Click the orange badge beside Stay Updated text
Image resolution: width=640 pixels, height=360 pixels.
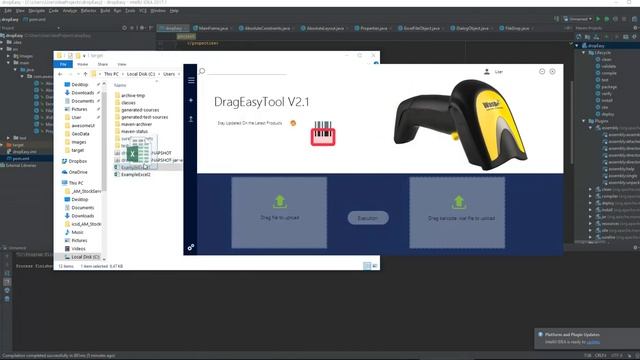[293, 123]
